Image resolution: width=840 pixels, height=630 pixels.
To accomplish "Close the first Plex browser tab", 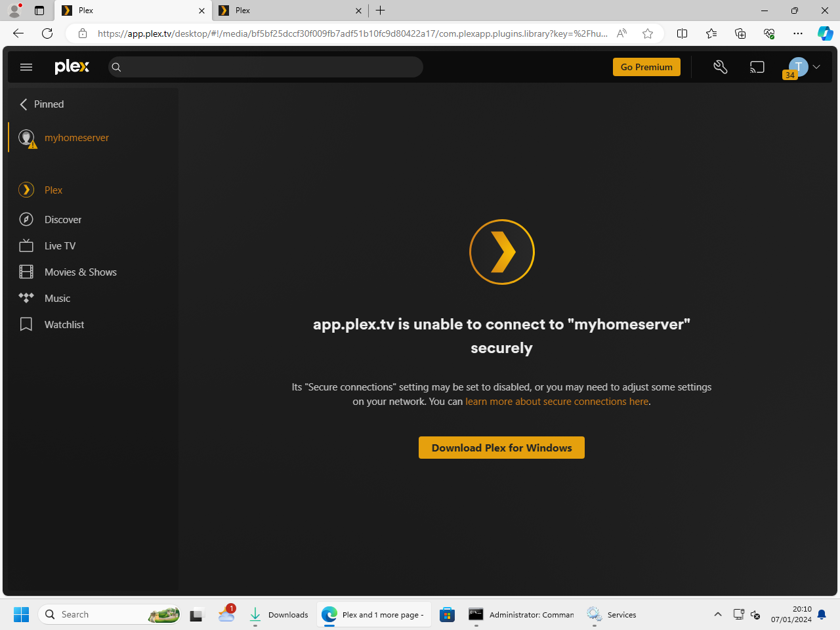I will point(201,10).
